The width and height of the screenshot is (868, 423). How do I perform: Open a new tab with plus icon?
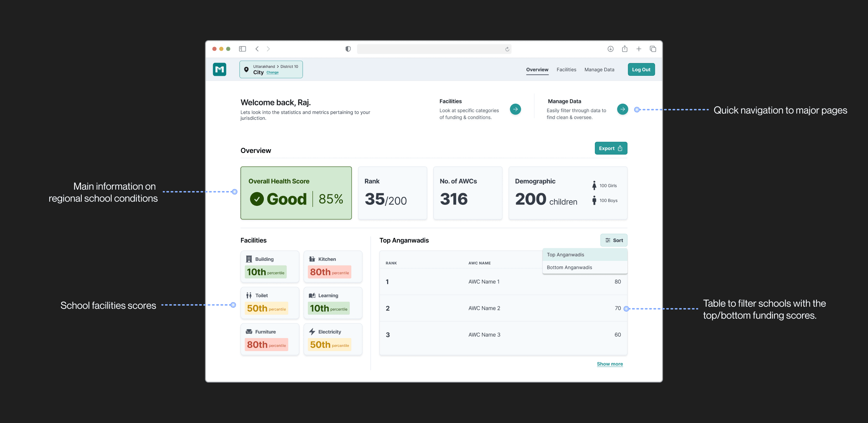pos(639,49)
